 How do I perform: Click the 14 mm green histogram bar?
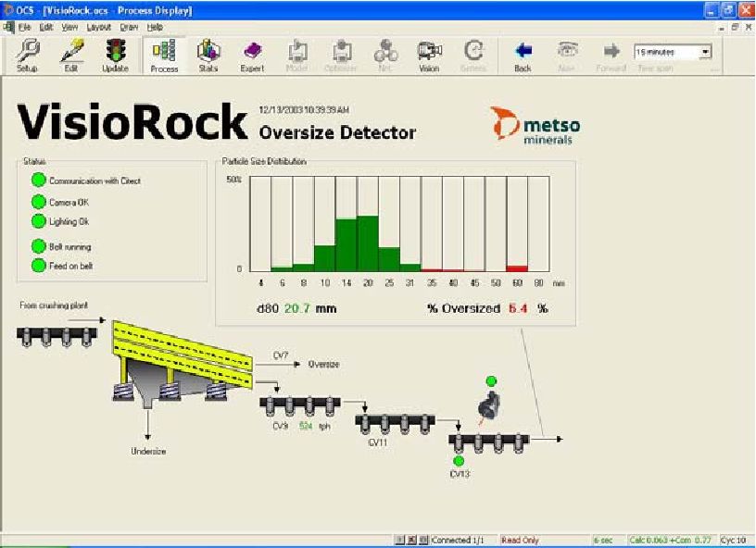[x=346, y=245]
